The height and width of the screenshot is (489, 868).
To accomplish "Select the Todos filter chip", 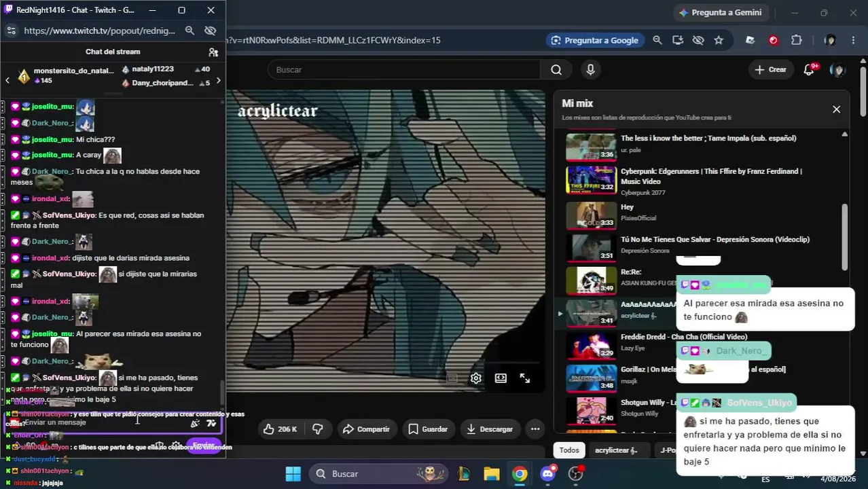I will pyautogui.click(x=569, y=450).
